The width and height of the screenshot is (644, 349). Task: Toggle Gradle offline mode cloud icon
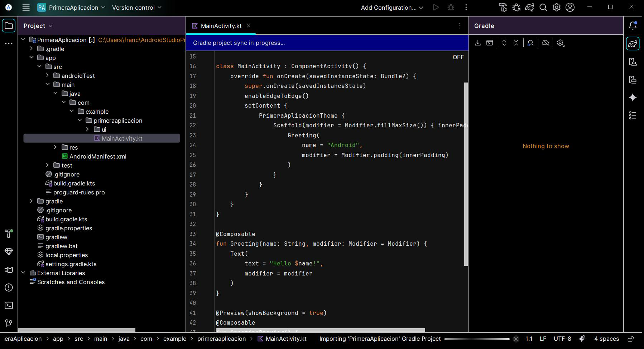(x=546, y=43)
